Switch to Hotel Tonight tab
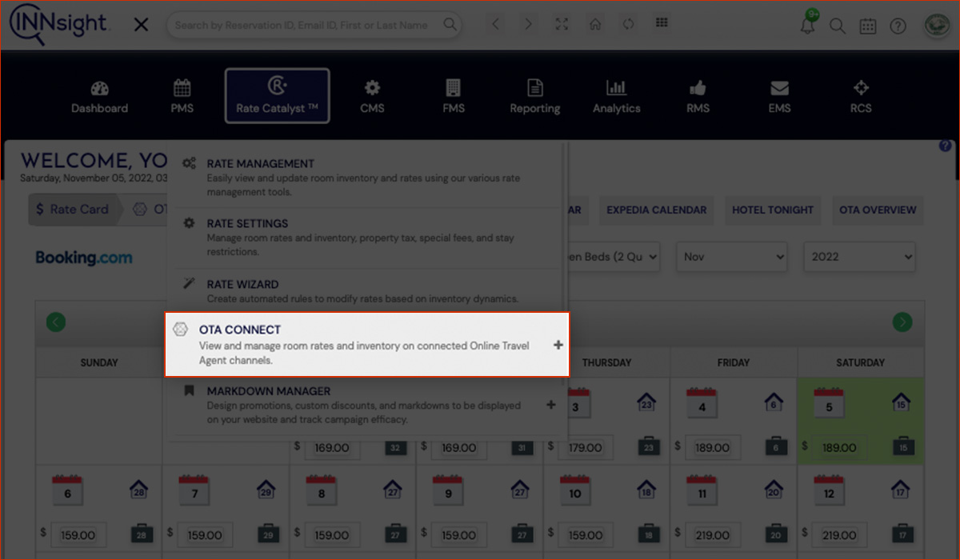The image size is (960, 560). point(772,210)
